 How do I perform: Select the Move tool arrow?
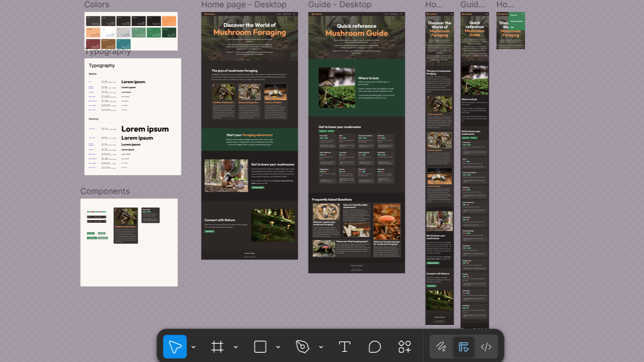(175, 347)
